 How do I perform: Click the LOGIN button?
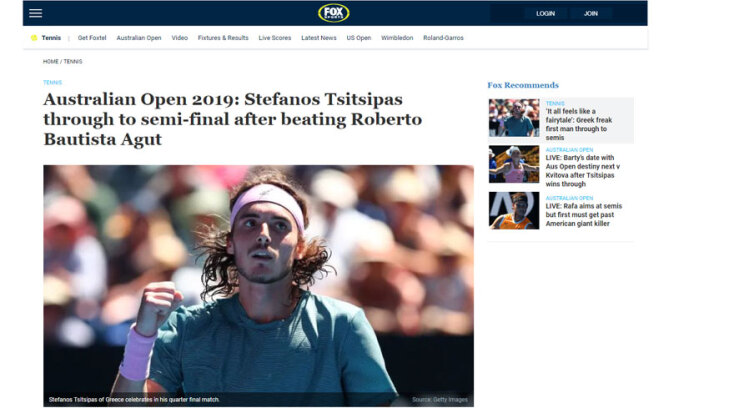coord(545,14)
